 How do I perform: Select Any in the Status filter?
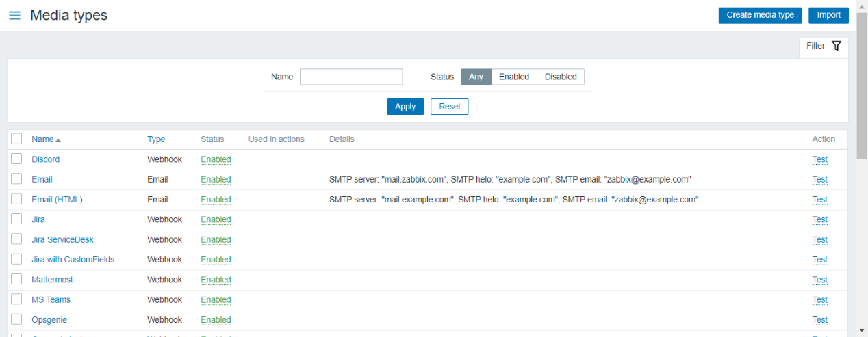pyautogui.click(x=476, y=77)
